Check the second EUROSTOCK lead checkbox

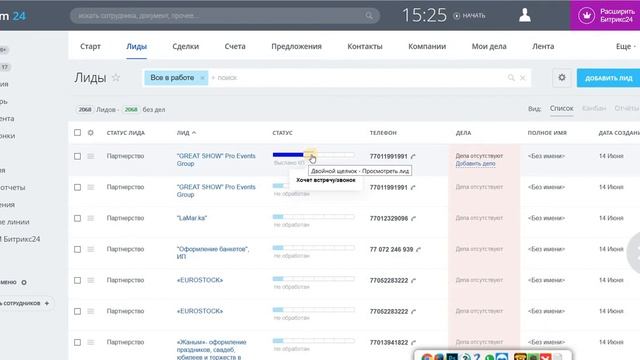(x=78, y=311)
